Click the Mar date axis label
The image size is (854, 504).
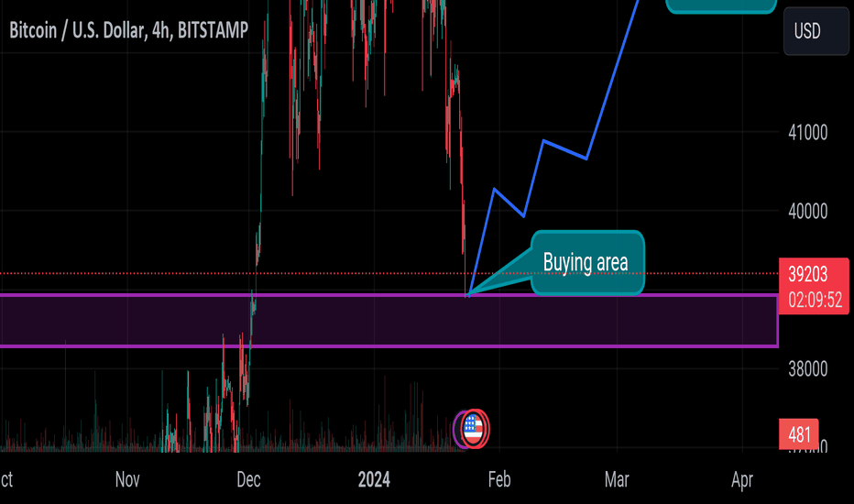pos(617,479)
